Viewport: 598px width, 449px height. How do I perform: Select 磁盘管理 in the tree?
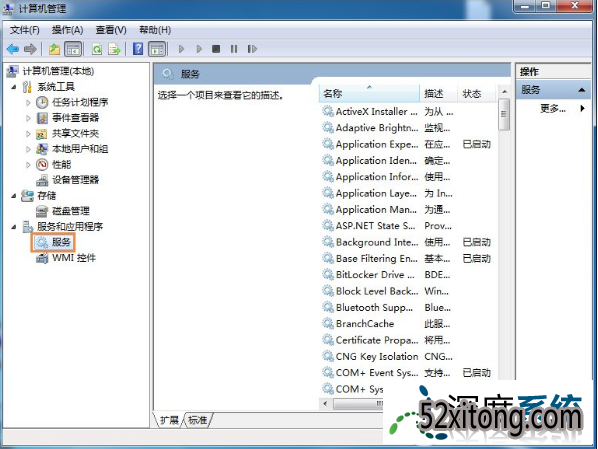tap(71, 211)
